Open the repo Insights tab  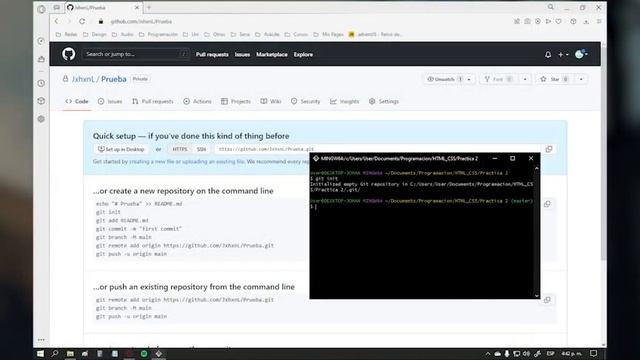point(344,101)
